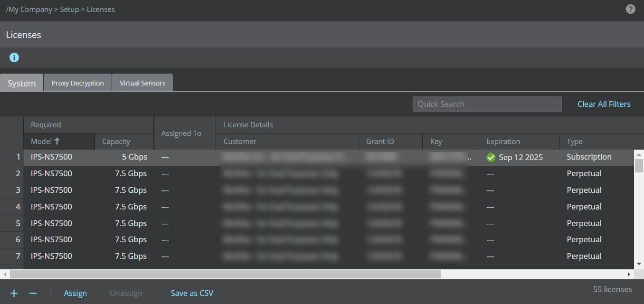Viewport: 644px width, 304px height.
Task: Click Perpetual type in row 5
Action: pyautogui.click(x=584, y=223)
